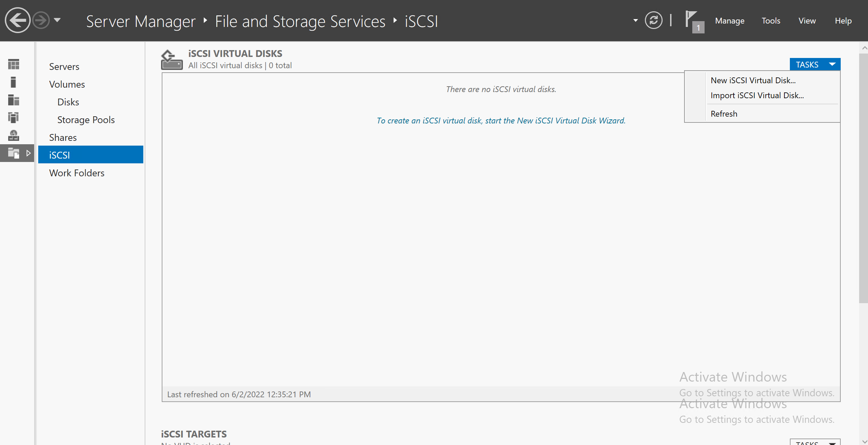This screenshot has height=445, width=868.
Task: Click the Refresh circular icon in header
Action: pos(653,20)
